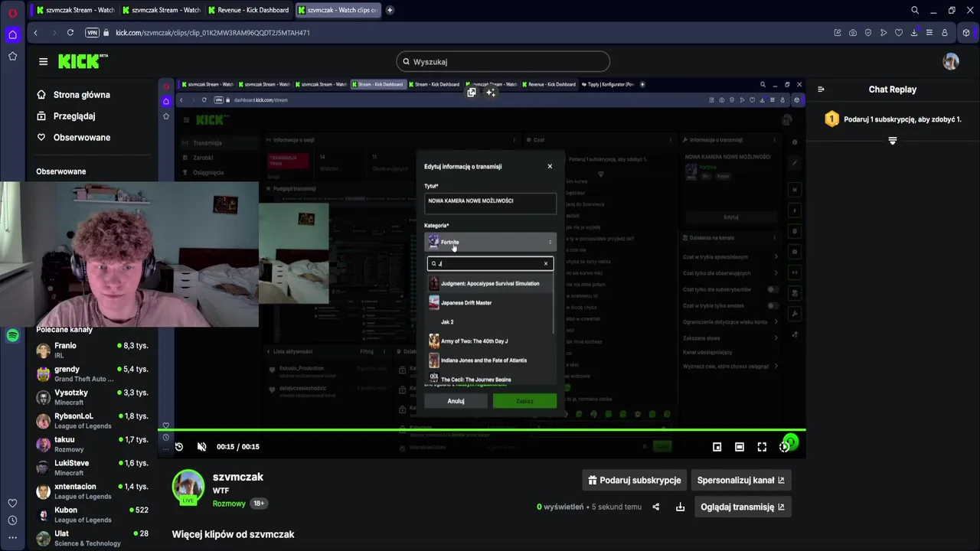Unmute the clip audio
The height and width of the screenshot is (551, 980).
(201, 447)
